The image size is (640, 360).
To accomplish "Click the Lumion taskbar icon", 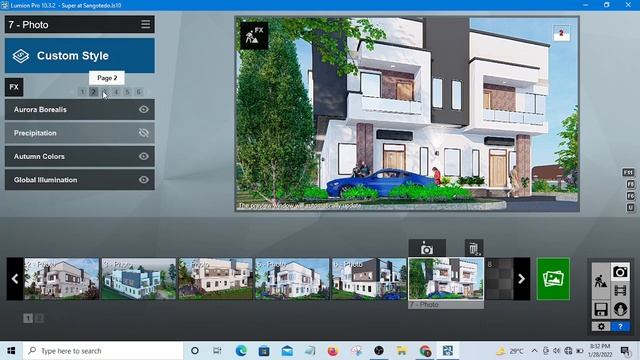I will click(448, 351).
